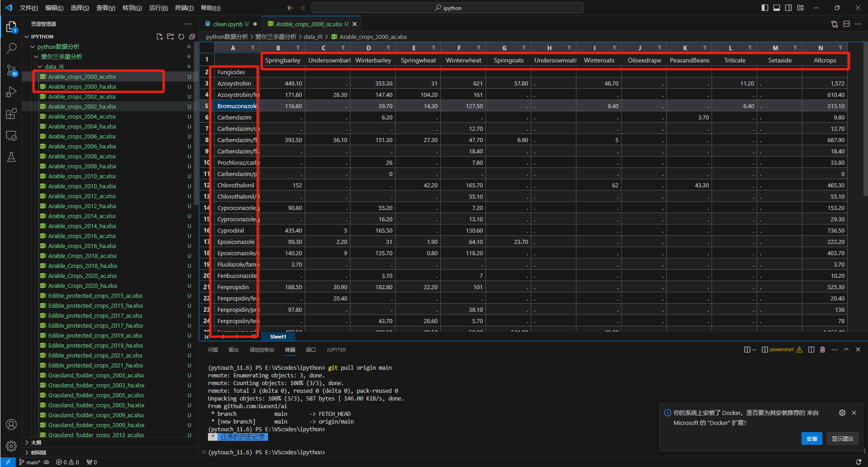Switch to the 问题 panel tab
The width and height of the screenshot is (868, 467).
point(213,350)
